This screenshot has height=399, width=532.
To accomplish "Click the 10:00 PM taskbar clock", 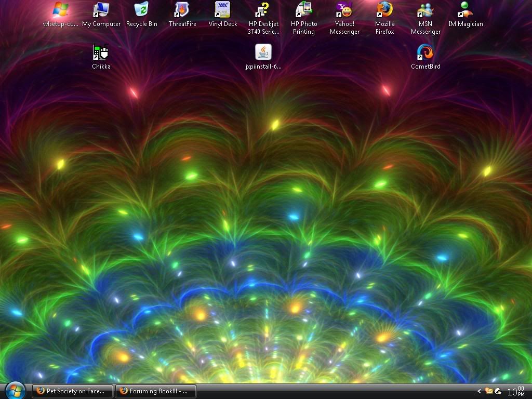I will (516, 391).
